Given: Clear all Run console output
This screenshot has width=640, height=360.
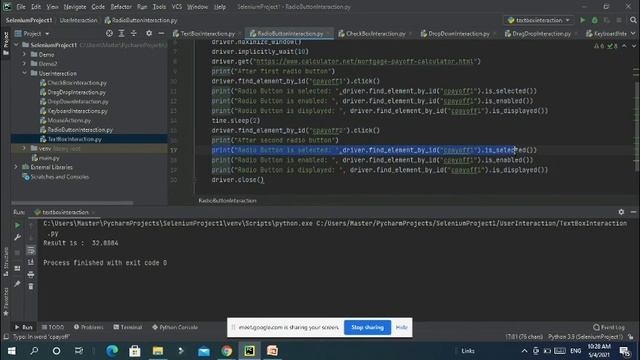Looking at the screenshot, I should tap(31, 287).
